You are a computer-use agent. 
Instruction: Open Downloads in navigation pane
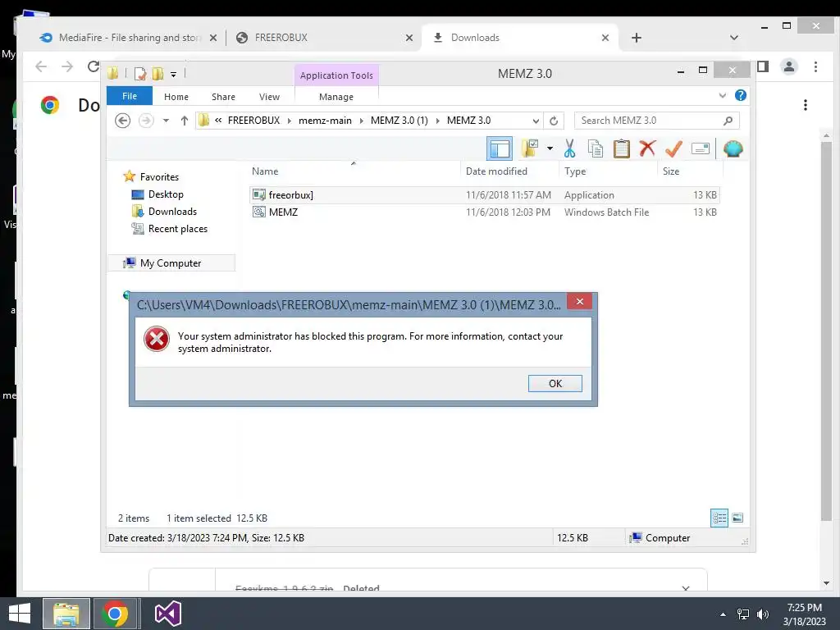(x=172, y=212)
